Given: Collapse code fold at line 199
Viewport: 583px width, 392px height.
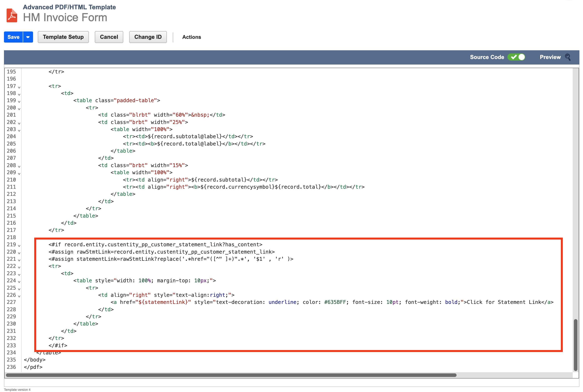Looking at the screenshot, I should click(x=19, y=102).
